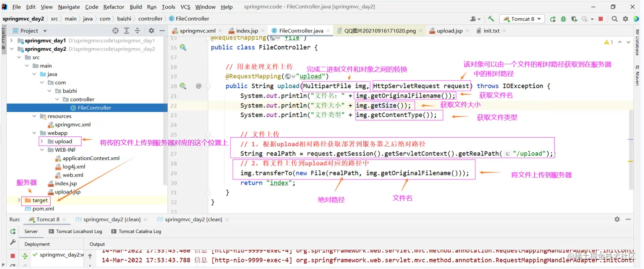The height and width of the screenshot is (269, 644).
Task: Close the Tomcat 8 run tab
Action: point(65,220)
